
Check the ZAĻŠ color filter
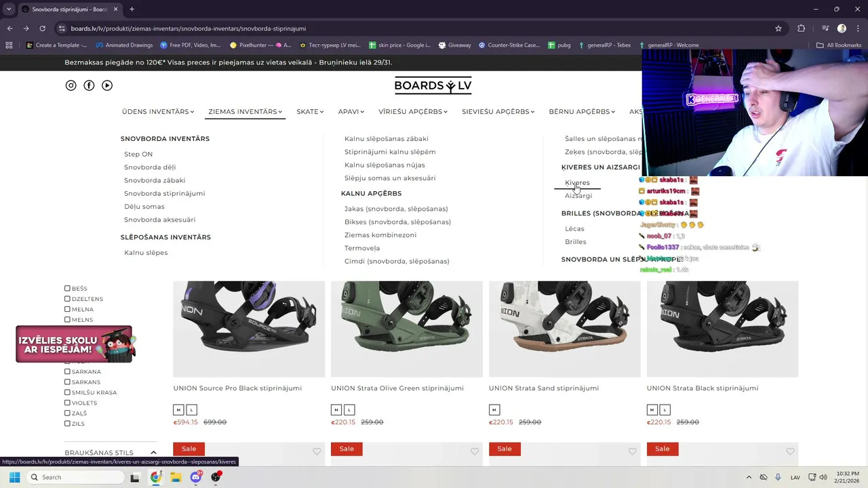[x=67, y=413]
